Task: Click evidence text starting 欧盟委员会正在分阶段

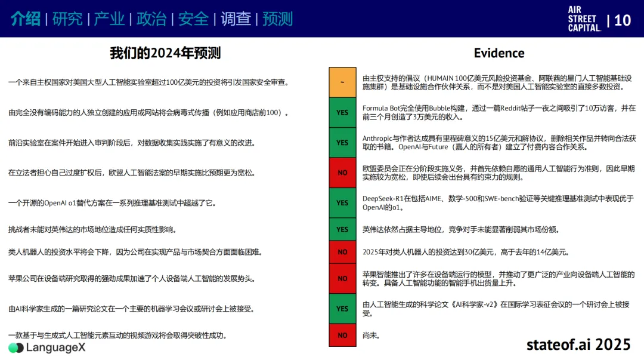Action: pos(499,173)
